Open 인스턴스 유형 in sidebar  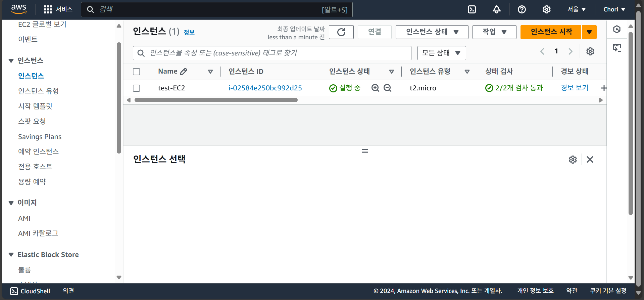click(38, 91)
